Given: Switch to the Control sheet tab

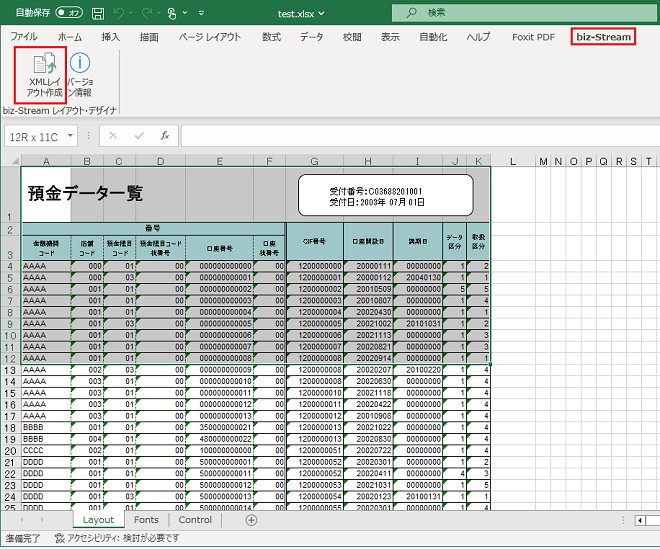Looking at the screenshot, I should click(x=195, y=520).
